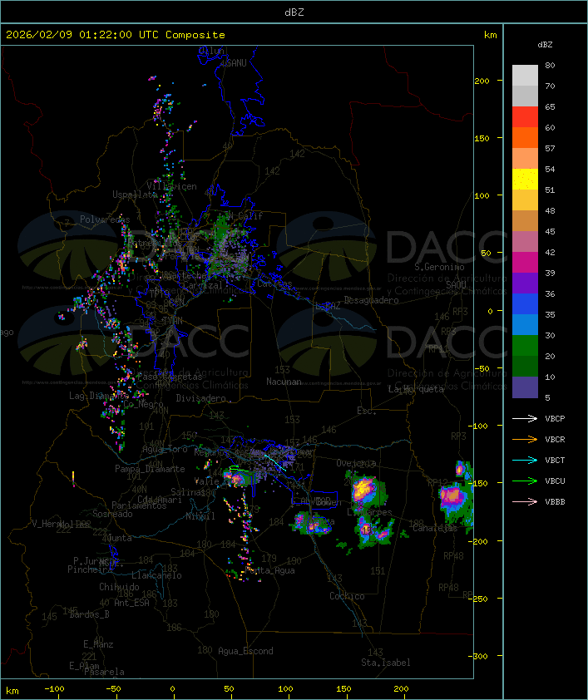Pick the light blue 30–35 dBZ swatch
The height and width of the screenshot is (700, 588).
[x=525, y=325]
